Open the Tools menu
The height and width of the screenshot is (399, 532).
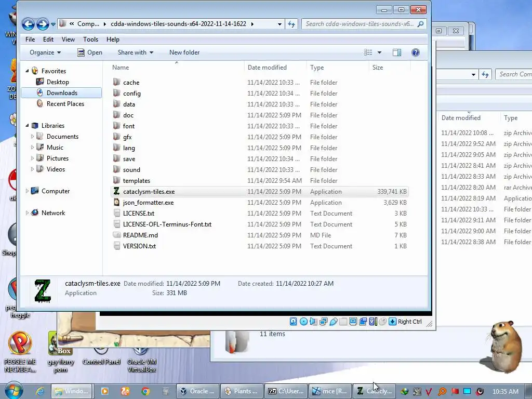click(90, 39)
